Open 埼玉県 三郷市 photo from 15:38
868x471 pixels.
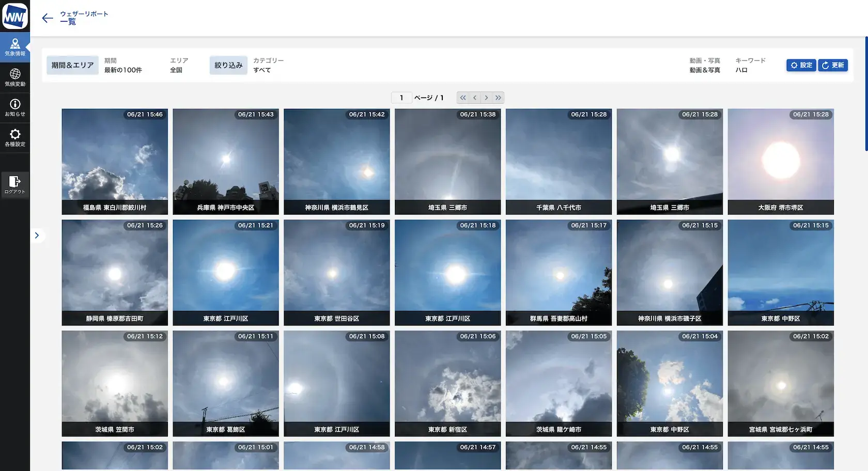click(x=448, y=162)
